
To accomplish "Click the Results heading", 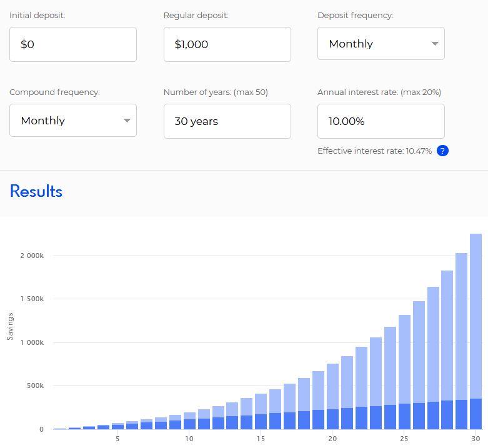I will click(36, 191).
